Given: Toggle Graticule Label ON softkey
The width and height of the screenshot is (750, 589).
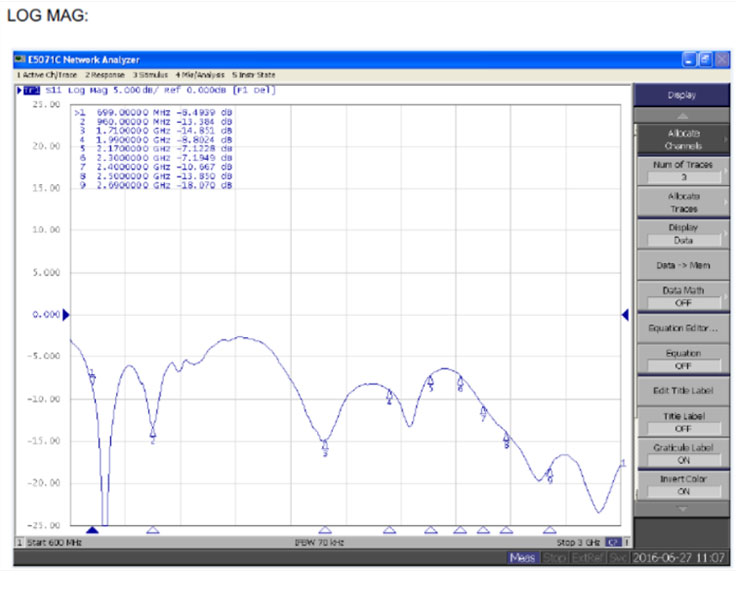Looking at the screenshot, I should click(x=683, y=454).
